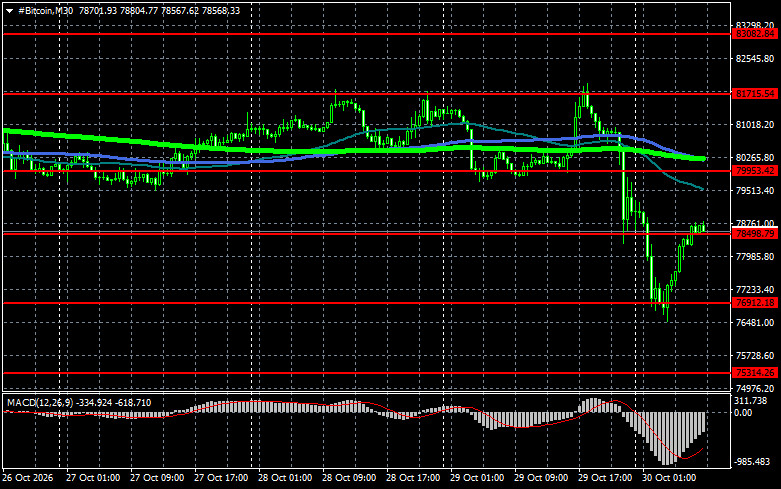Click the 83298.20 price scale value

pyautogui.click(x=755, y=25)
